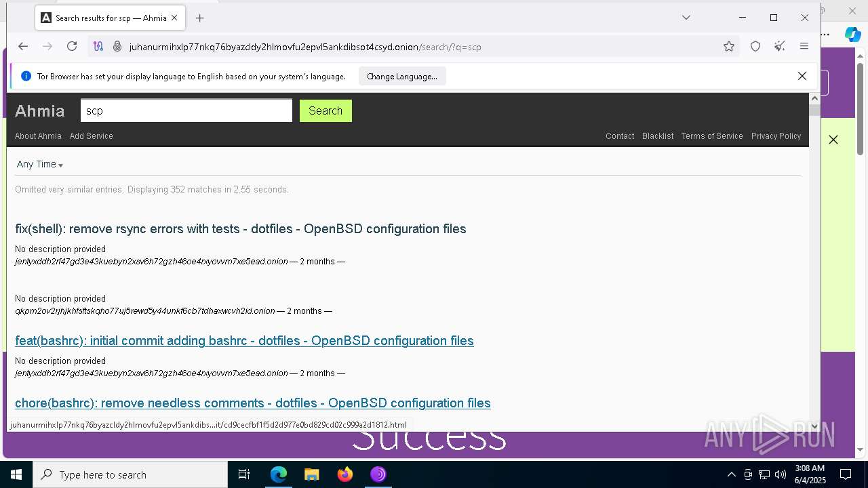Open the volume control icon
The width and height of the screenshot is (868, 488).
click(781, 474)
